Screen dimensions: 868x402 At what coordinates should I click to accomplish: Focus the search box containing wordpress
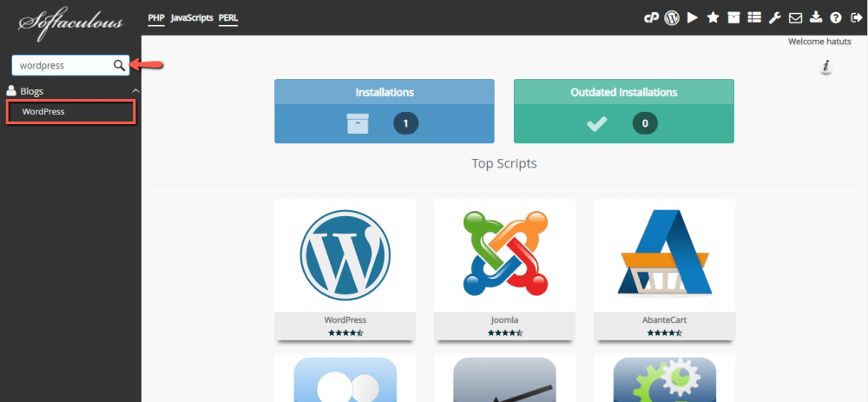coord(70,65)
